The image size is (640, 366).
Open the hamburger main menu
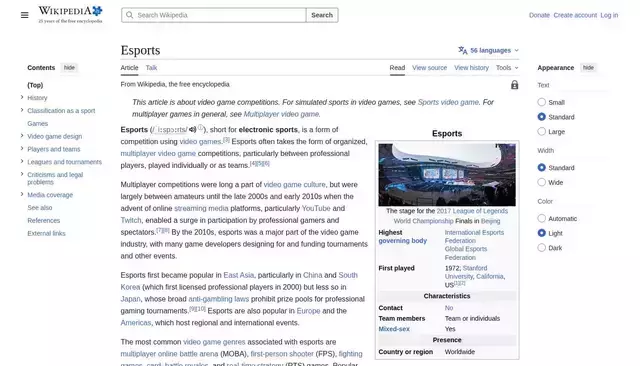pyautogui.click(x=24, y=15)
